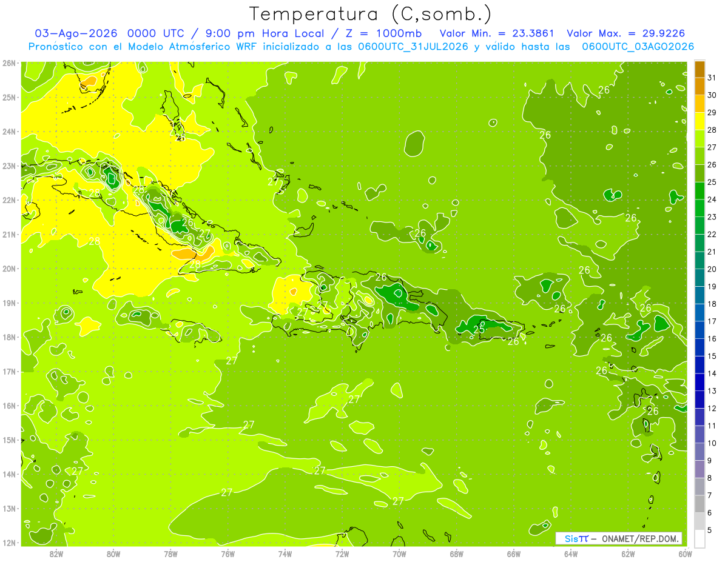Click the '60W' longitude axis label
This screenshot has width=728, height=562.
point(684,554)
